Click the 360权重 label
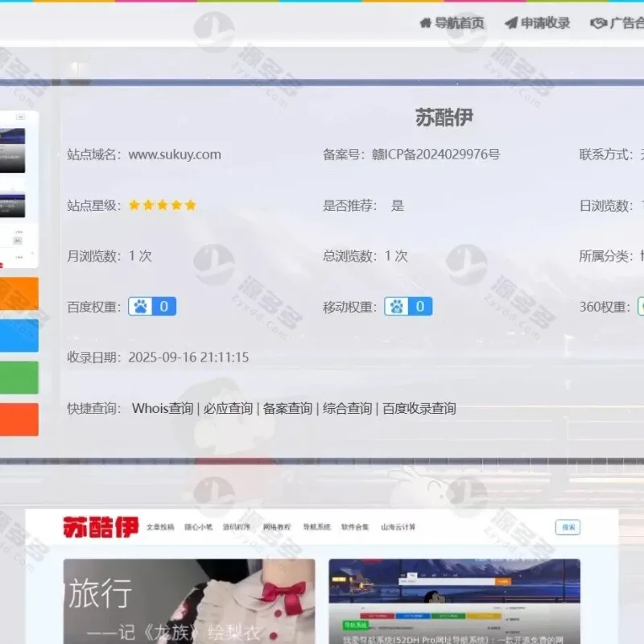Viewport: 644px width, 644px height. point(605,307)
